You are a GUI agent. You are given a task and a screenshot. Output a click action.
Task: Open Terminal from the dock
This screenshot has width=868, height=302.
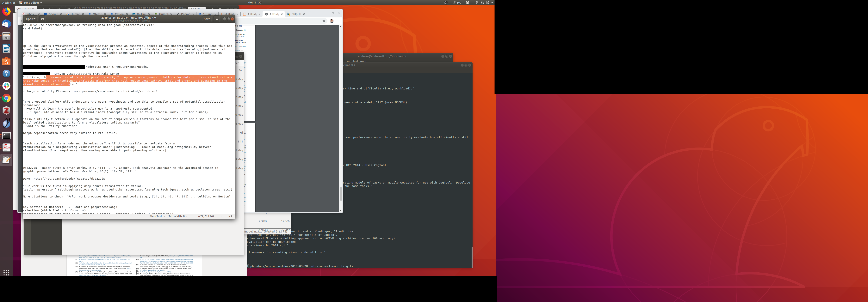click(x=6, y=135)
